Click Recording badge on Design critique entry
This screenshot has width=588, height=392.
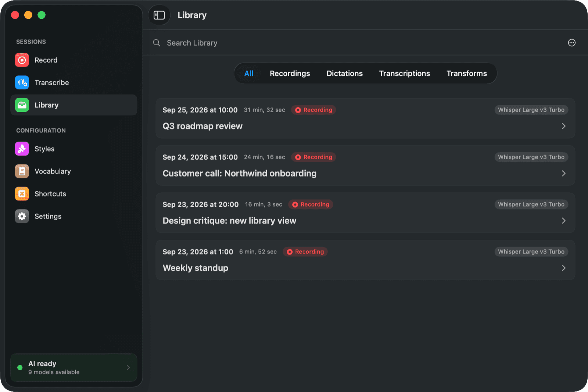point(311,204)
